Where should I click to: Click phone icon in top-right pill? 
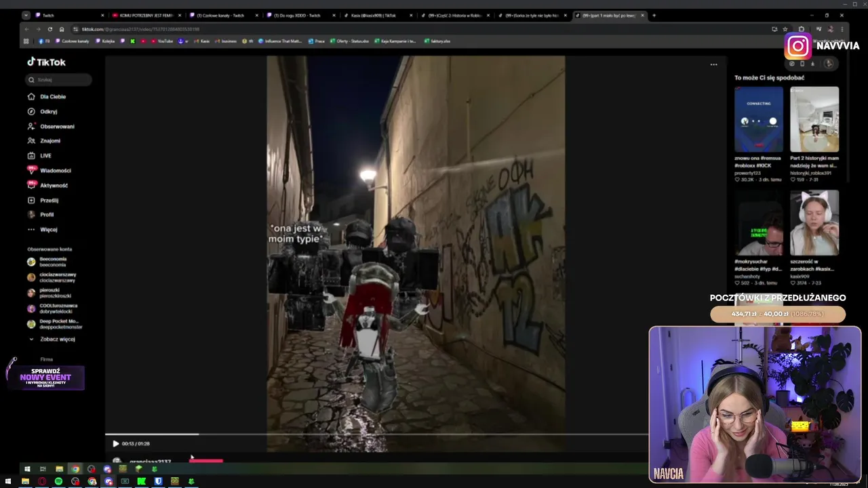[x=802, y=64]
